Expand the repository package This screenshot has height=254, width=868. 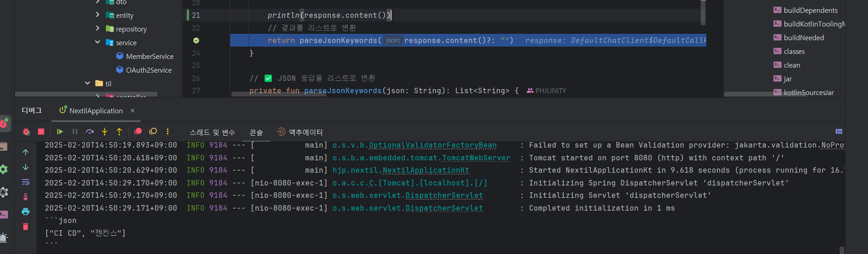coord(97,28)
